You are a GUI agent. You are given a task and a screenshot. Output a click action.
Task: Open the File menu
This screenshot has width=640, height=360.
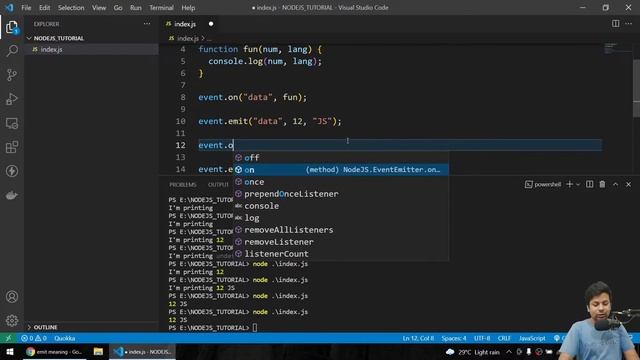26,7
